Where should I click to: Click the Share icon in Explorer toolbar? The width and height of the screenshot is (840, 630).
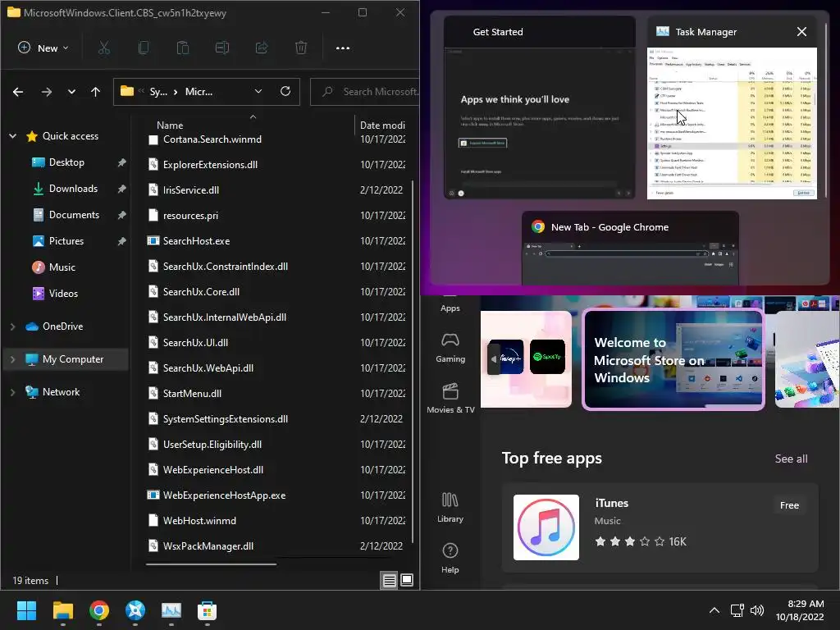coord(262,48)
